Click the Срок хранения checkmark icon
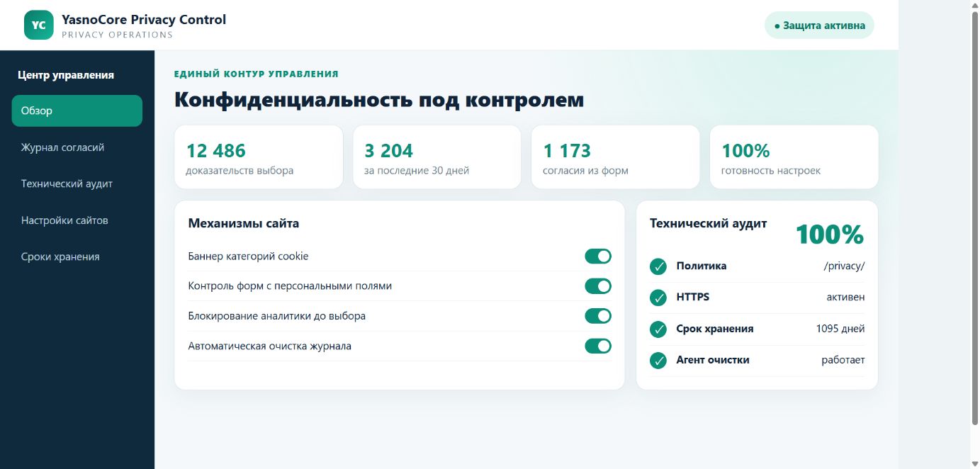980x469 pixels. point(658,329)
